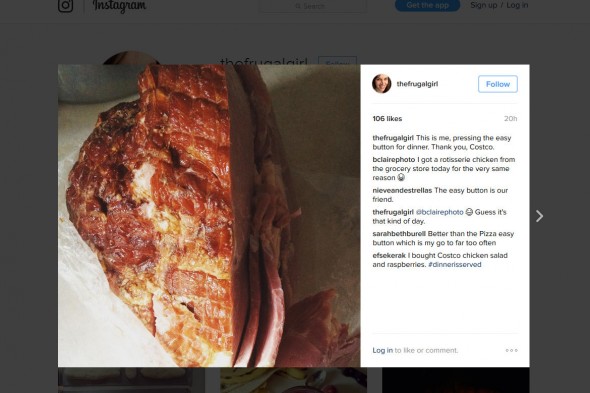Open the #dinnerisserved hashtag
The image size is (590, 393).
[455, 265]
